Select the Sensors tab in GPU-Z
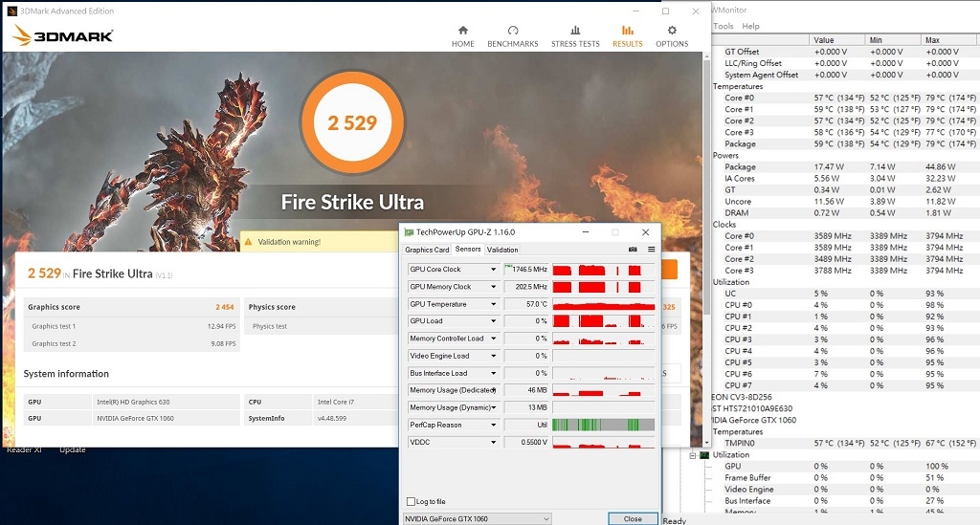 coord(467,249)
